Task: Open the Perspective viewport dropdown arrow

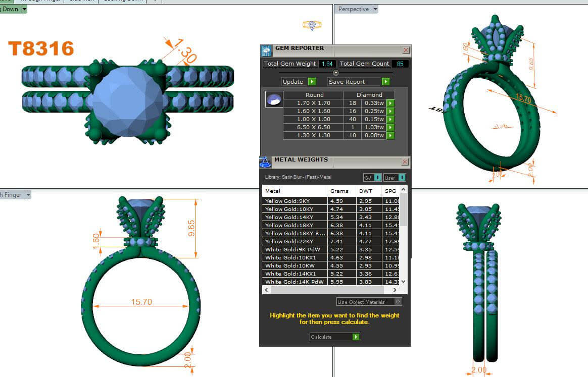Action: click(375, 9)
